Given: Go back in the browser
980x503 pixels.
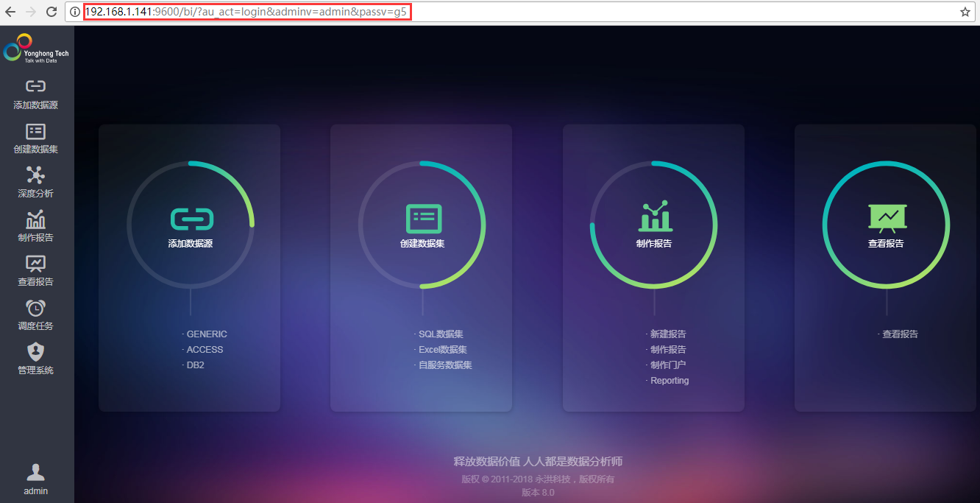Looking at the screenshot, I should 10,12.
